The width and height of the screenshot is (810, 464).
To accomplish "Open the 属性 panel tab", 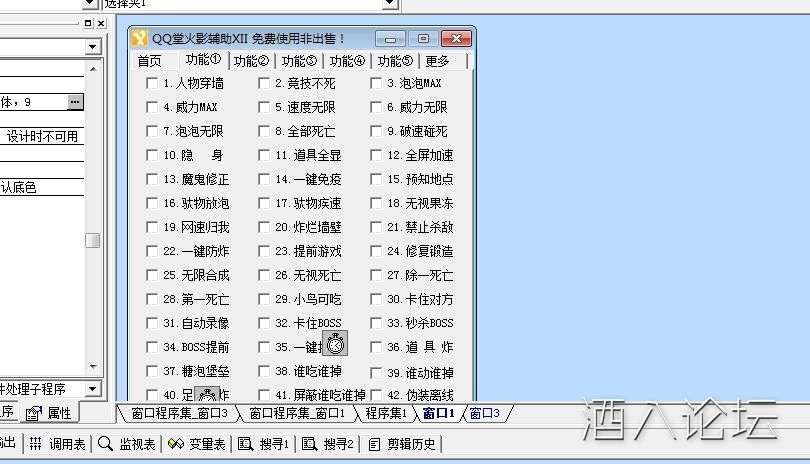I will 50,413.
